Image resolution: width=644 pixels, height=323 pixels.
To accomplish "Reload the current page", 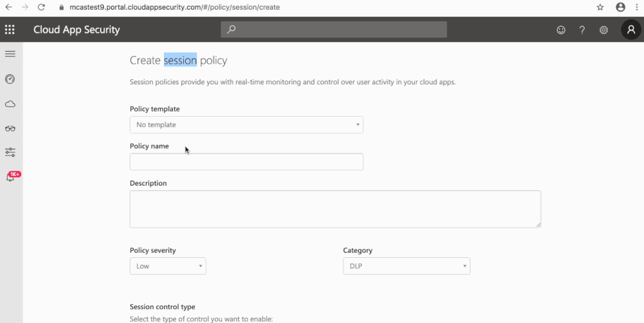I will coord(41,7).
